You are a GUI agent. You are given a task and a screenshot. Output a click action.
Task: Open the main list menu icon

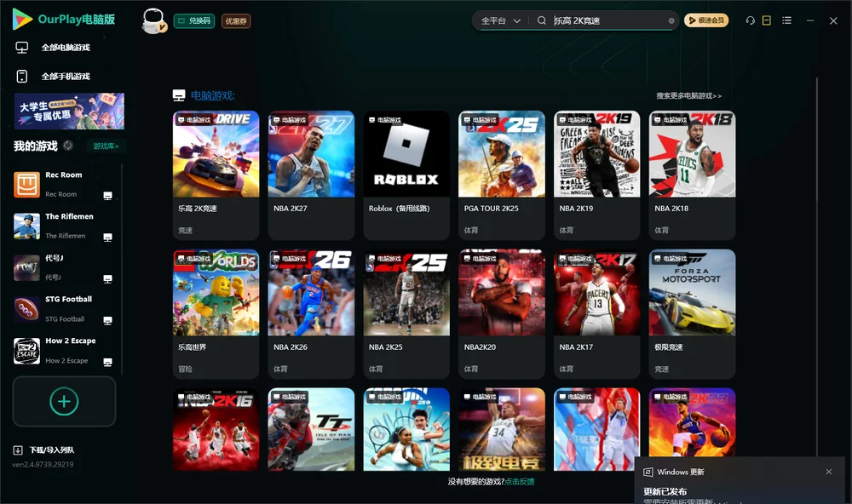click(786, 20)
